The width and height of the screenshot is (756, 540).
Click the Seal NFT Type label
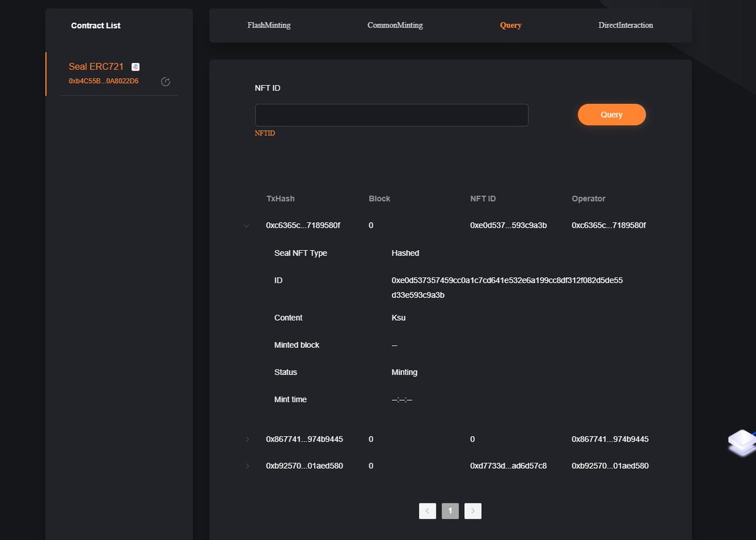point(301,253)
